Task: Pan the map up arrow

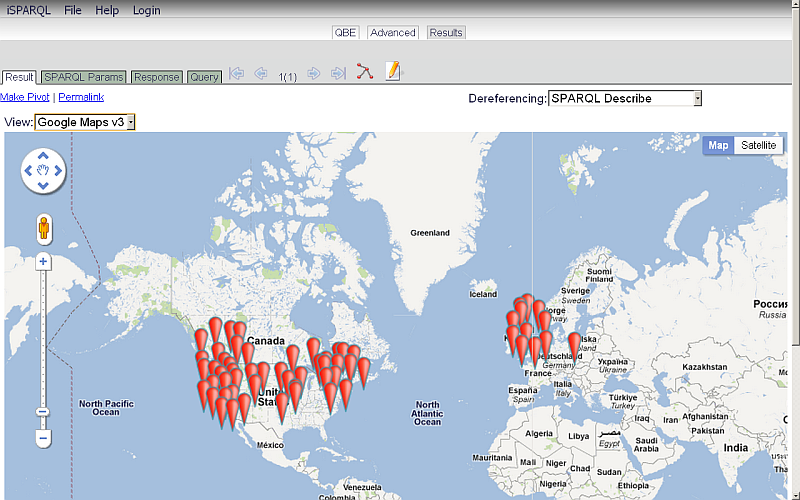Action: (43, 156)
